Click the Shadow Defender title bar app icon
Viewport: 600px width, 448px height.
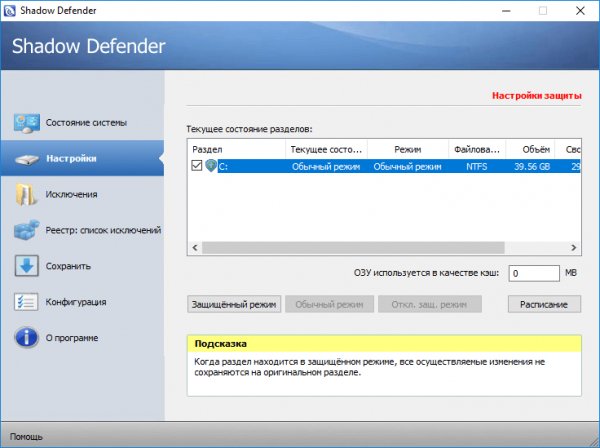coord(9,10)
